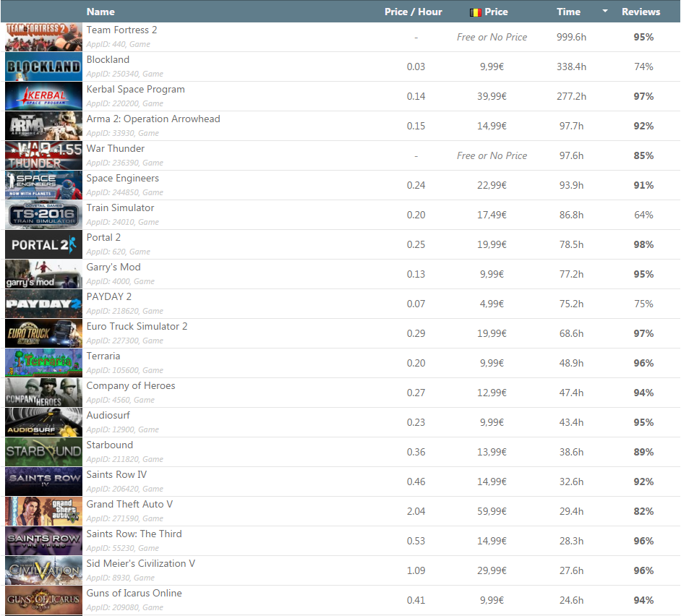Open the Saints Row IV name link
681x616 pixels.
[116, 475]
